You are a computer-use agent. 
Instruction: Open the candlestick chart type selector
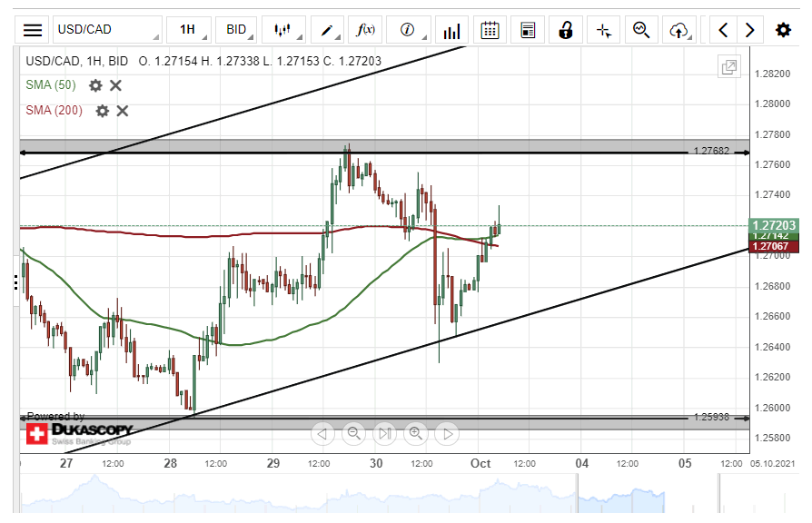pyautogui.click(x=283, y=30)
